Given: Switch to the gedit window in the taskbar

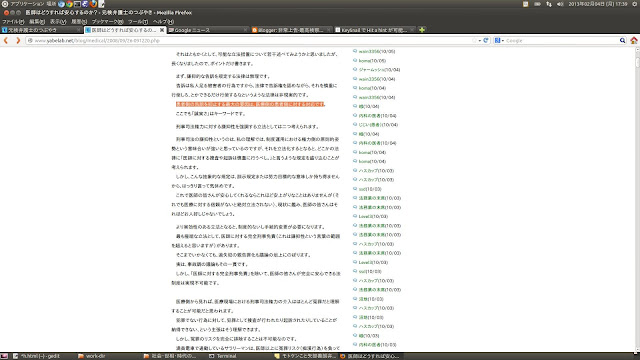Looking at the screenshot, I should coord(37,356).
